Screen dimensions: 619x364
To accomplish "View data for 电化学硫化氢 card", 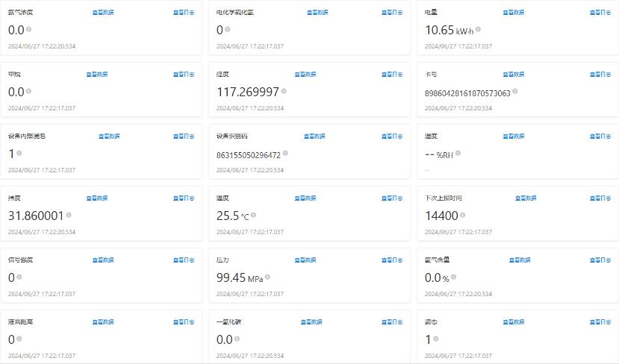I will [x=317, y=13].
